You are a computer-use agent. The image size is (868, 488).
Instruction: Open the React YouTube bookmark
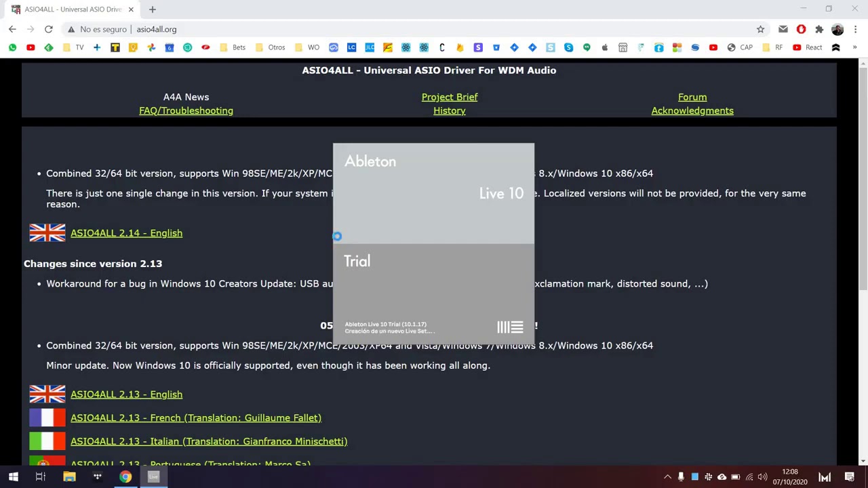pyautogui.click(x=808, y=47)
